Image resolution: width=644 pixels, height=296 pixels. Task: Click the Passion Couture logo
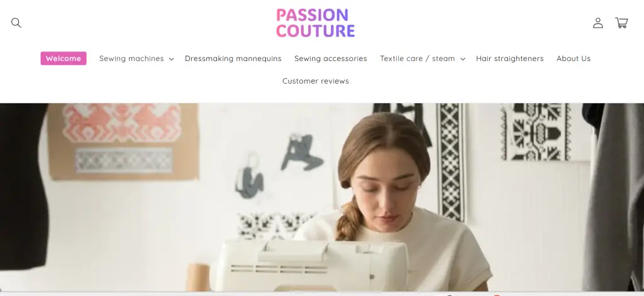[316, 23]
